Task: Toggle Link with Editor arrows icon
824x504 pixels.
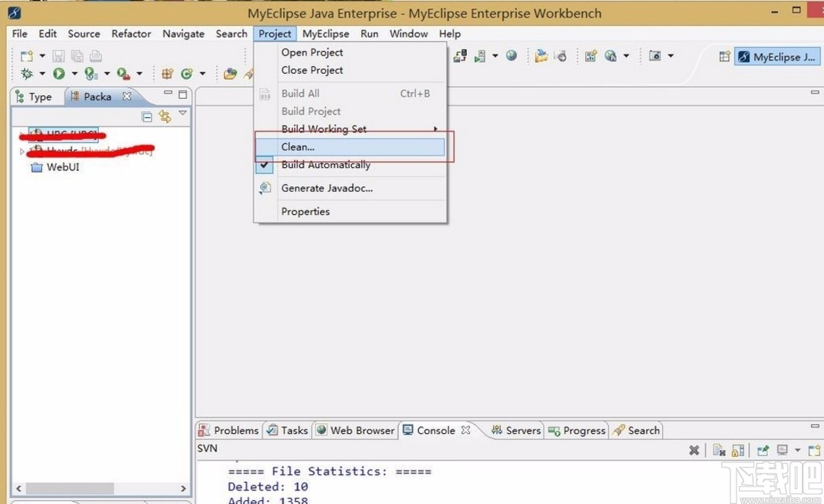Action: click(x=165, y=116)
